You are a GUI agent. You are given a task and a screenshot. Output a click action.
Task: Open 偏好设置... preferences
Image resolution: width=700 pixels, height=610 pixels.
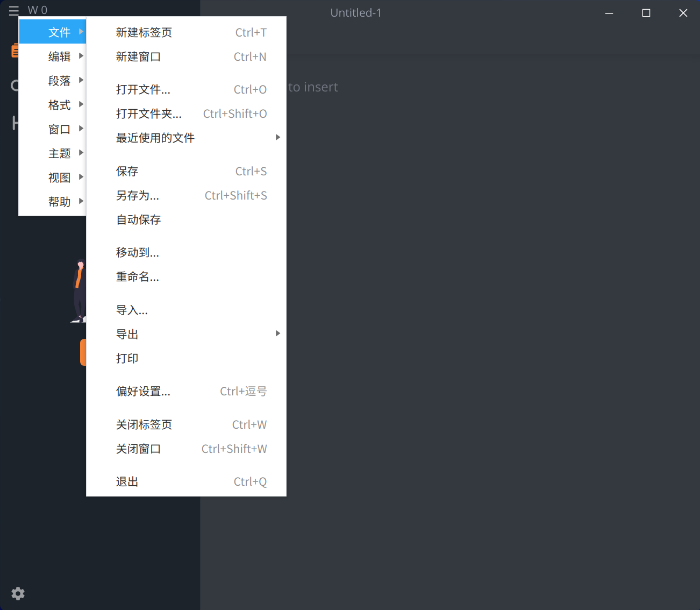[x=186, y=391]
